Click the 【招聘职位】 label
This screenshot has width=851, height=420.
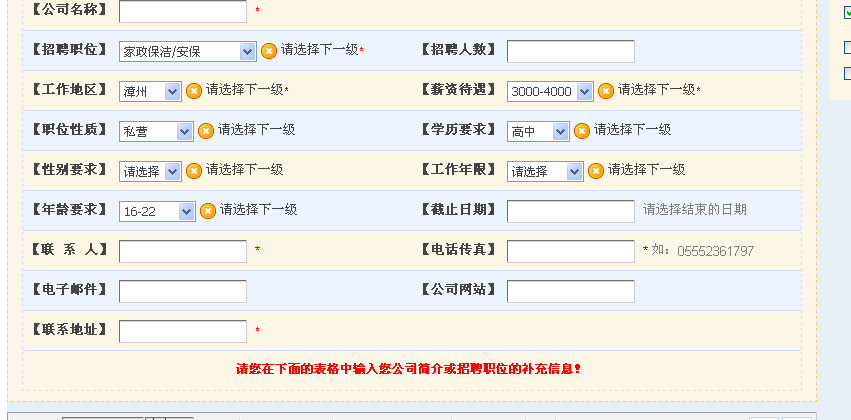69,49
